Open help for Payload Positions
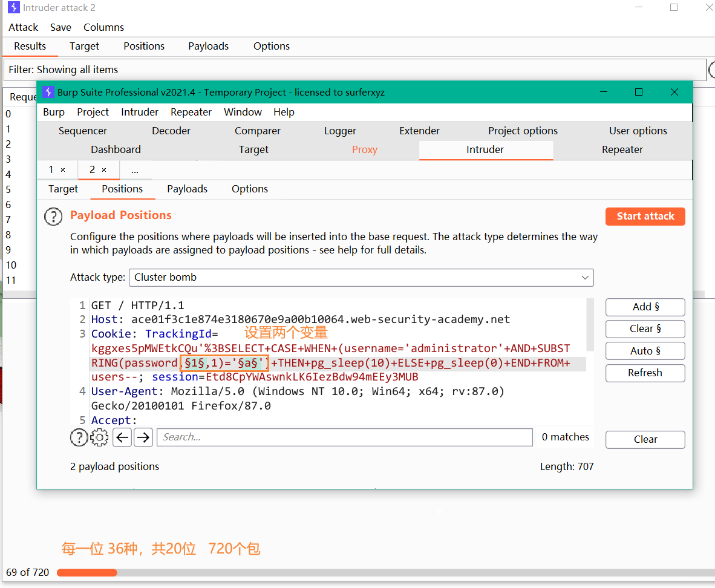 [x=53, y=217]
